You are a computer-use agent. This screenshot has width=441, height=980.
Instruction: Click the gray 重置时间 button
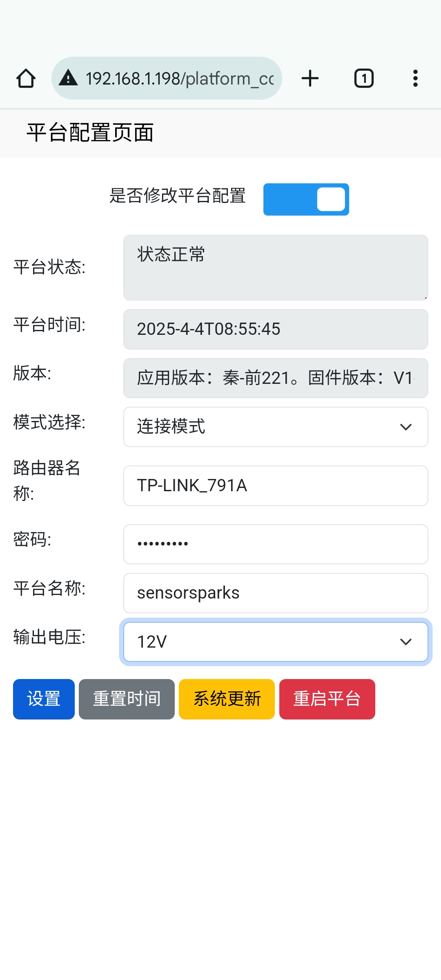(127, 699)
